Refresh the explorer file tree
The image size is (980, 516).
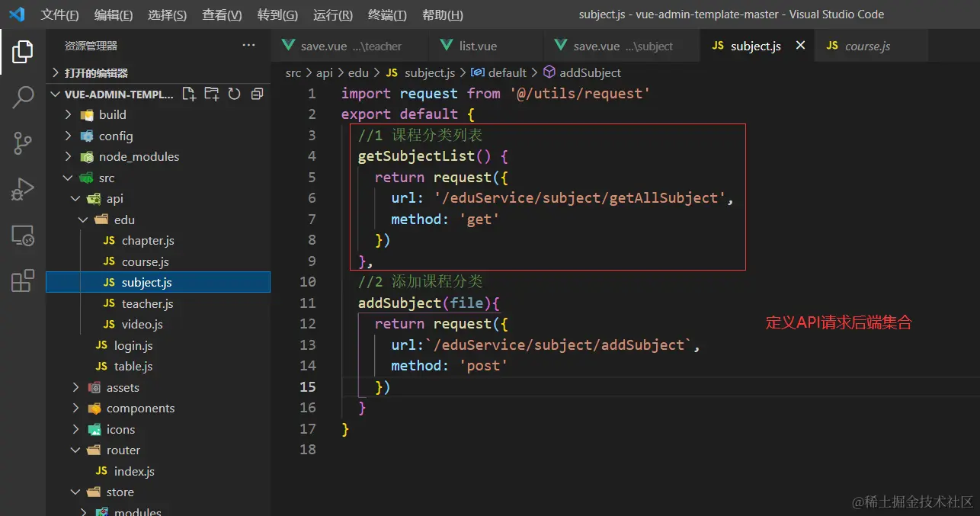(235, 94)
